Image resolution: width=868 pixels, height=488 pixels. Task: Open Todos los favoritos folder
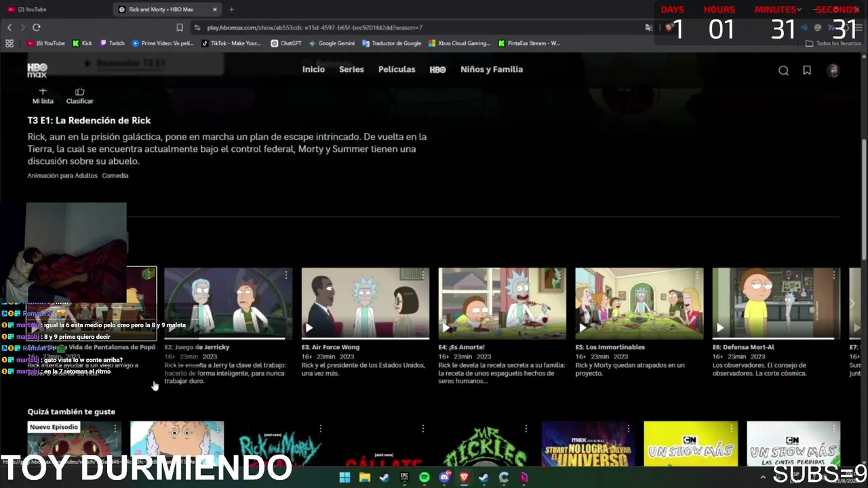(x=833, y=43)
